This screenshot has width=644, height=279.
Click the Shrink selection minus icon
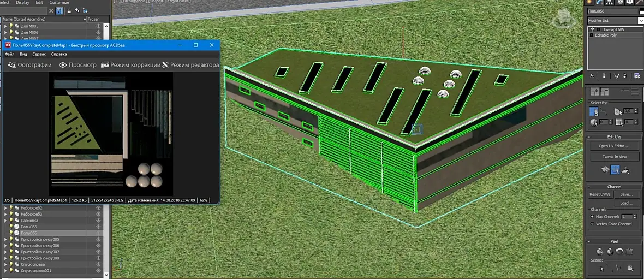[x=605, y=92]
